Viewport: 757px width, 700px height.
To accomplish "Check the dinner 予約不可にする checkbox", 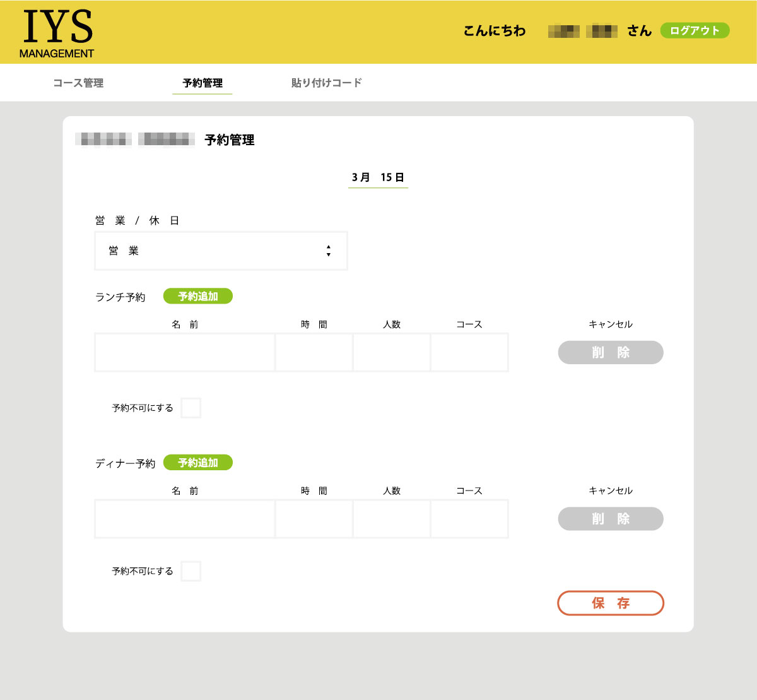I will point(191,571).
